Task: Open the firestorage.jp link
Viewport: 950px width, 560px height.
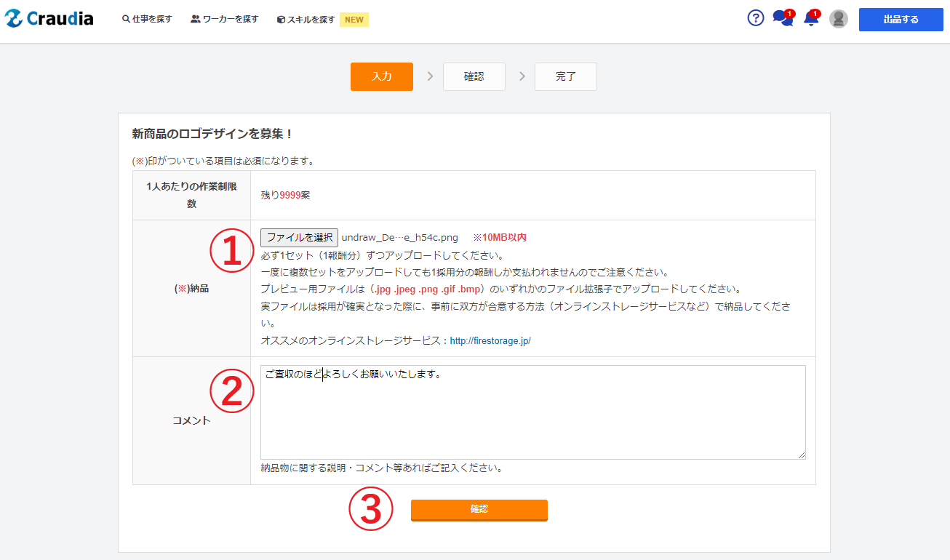Action: point(490,340)
